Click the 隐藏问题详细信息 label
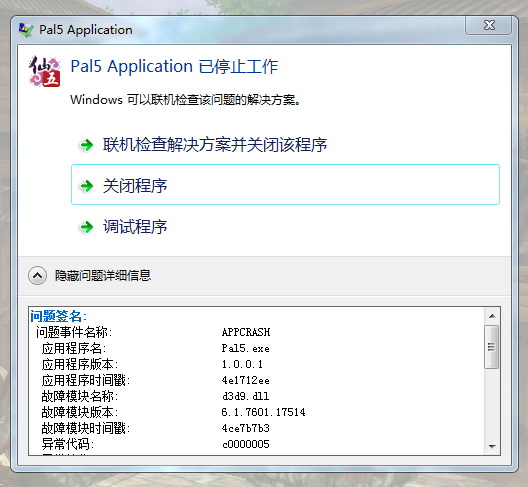Image resolution: width=528 pixels, height=487 pixels. [103, 275]
